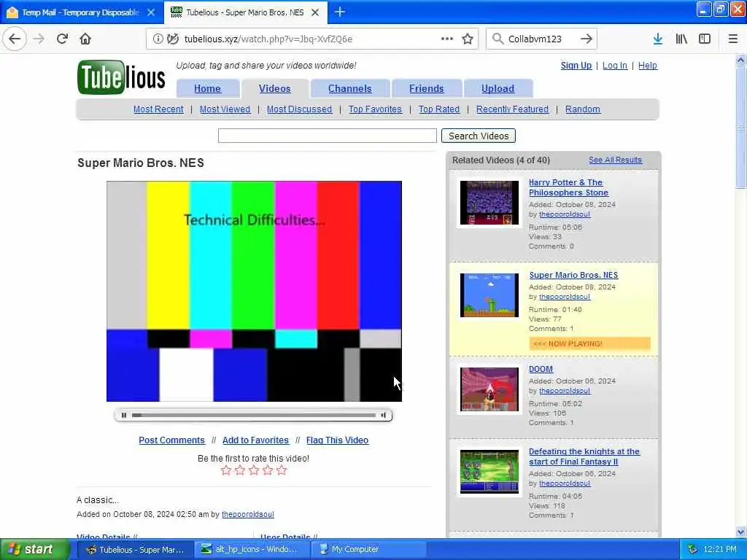The image size is (747, 560).
Task: Open the Friends navigation tab
Action: (426, 88)
